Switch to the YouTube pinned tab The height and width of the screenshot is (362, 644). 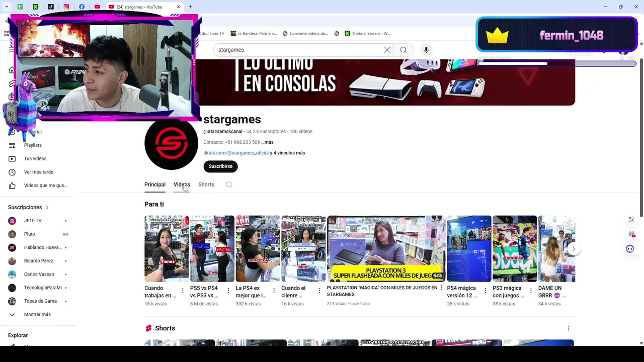pyautogui.click(x=97, y=7)
